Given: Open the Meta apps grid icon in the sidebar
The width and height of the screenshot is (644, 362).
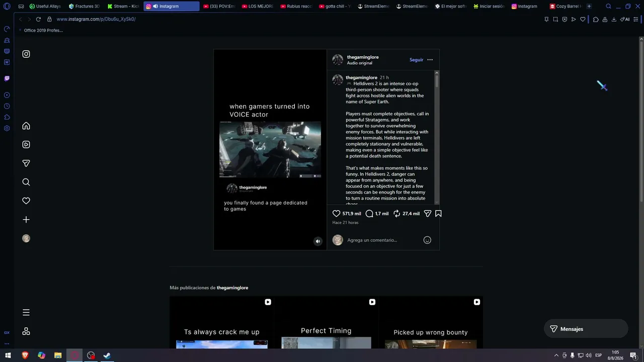Looking at the screenshot, I should click(x=26, y=331).
